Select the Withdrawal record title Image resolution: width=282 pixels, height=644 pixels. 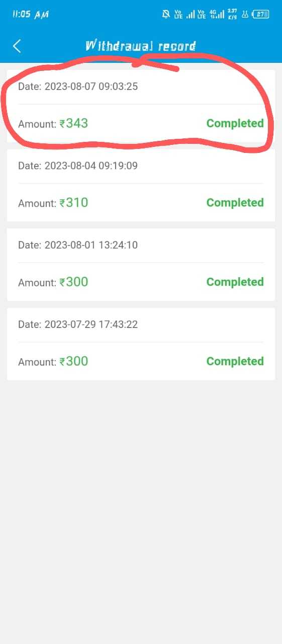coord(141,46)
